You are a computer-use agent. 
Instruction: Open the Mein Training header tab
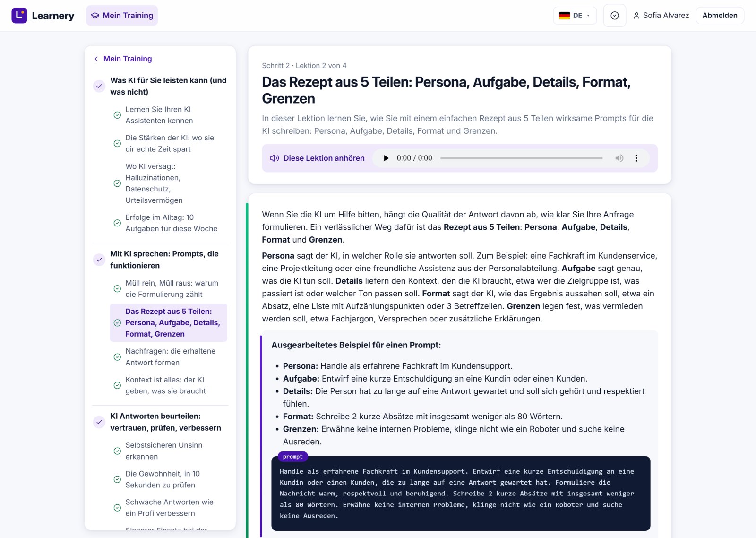[122, 16]
